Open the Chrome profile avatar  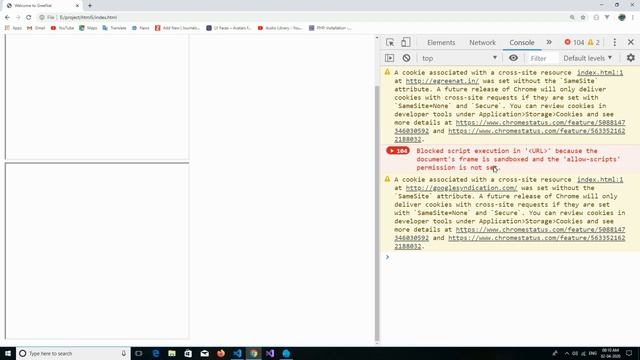622,18
